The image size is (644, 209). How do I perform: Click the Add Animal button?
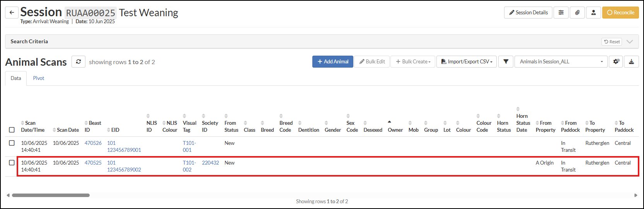pyautogui.click(x=332, y=62)
